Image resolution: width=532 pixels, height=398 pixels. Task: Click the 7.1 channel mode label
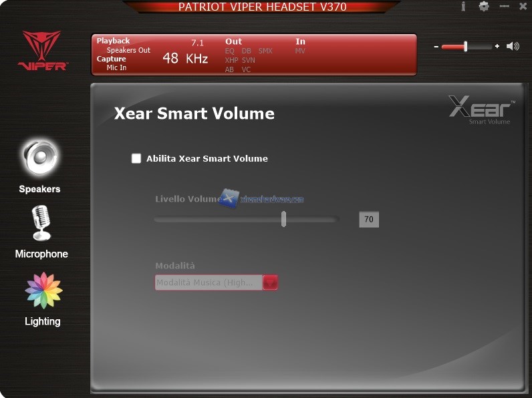(x=197, y=43)
